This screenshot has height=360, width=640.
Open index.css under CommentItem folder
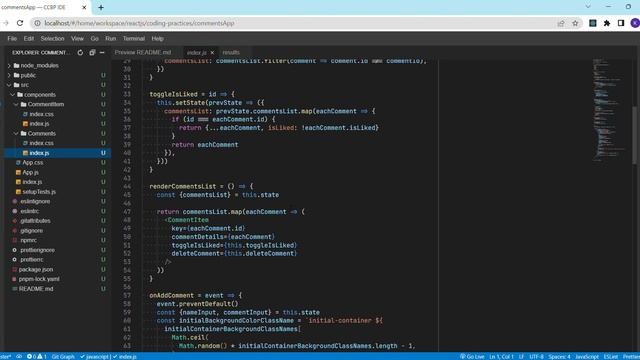[41, 114]
